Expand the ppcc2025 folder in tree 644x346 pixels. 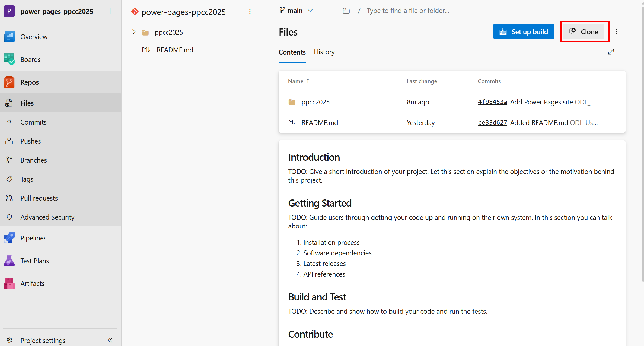point(134,32)
